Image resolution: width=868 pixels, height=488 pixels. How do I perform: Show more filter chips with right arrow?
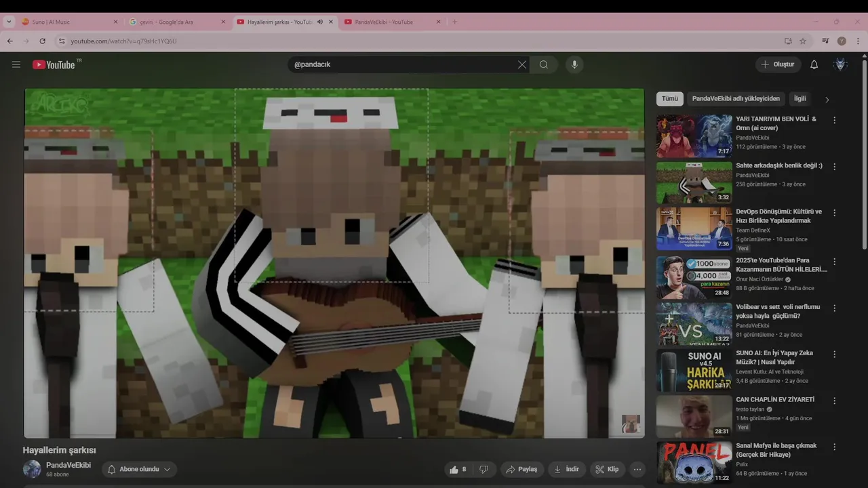coord(827,99)
